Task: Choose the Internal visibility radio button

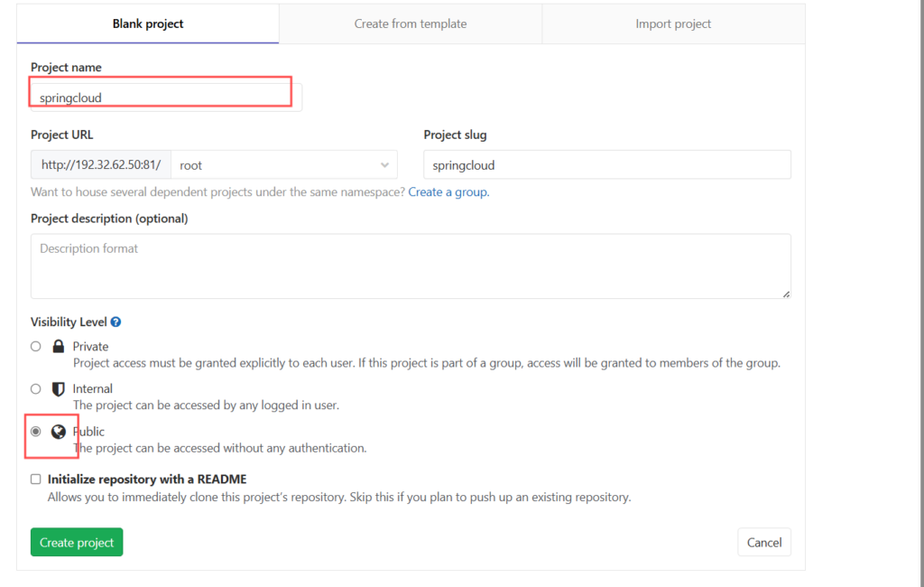Action: pos(36,389)
